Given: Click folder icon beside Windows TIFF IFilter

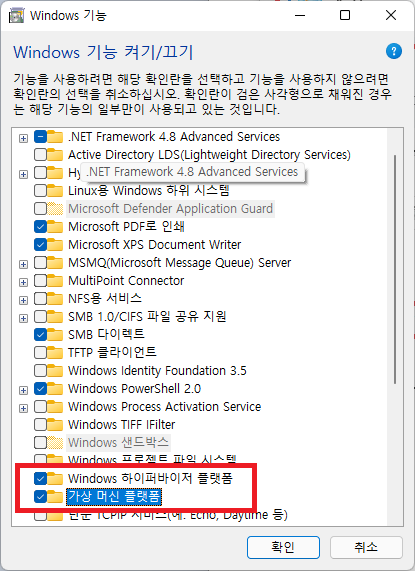Looking at the screenshot, I should point(55,425).
